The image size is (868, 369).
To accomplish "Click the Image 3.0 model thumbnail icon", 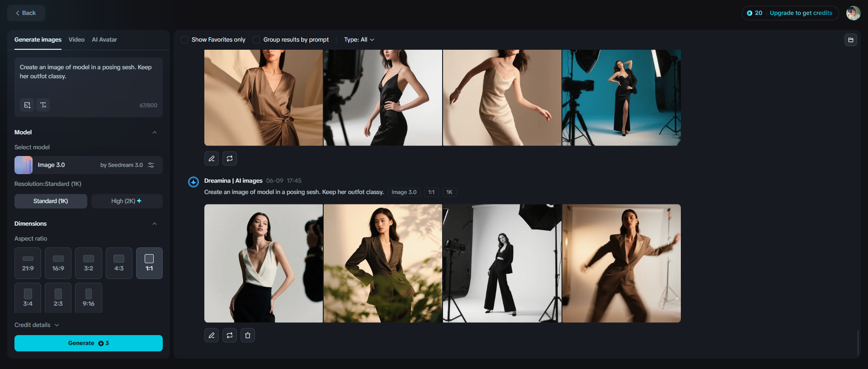I will [24, 165].
